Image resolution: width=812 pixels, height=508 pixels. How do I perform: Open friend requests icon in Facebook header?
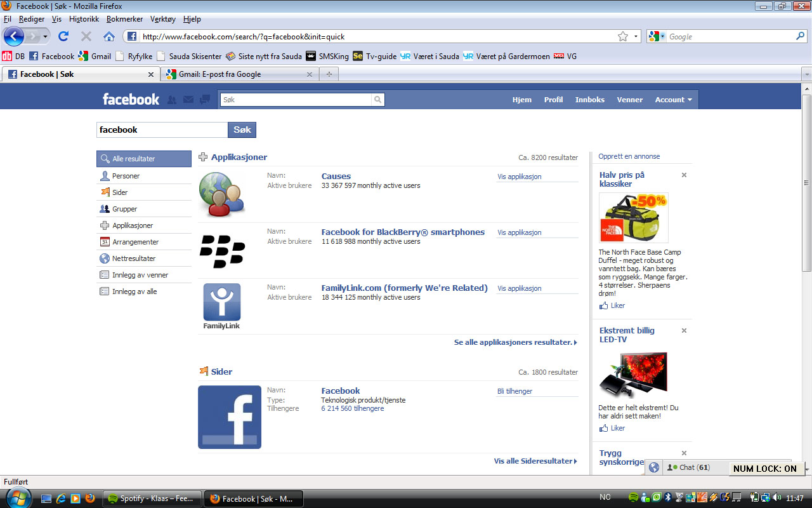coord(172,100)
